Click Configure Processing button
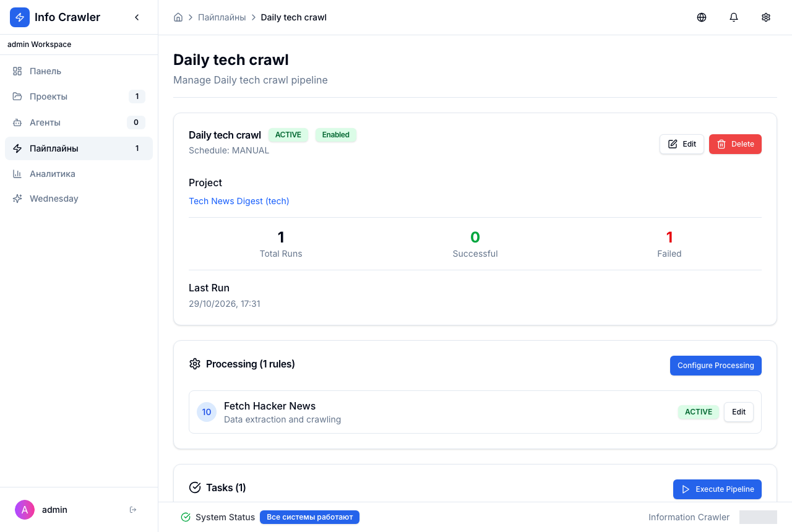Viewport: 792px width, 532px height. [716, 366]
